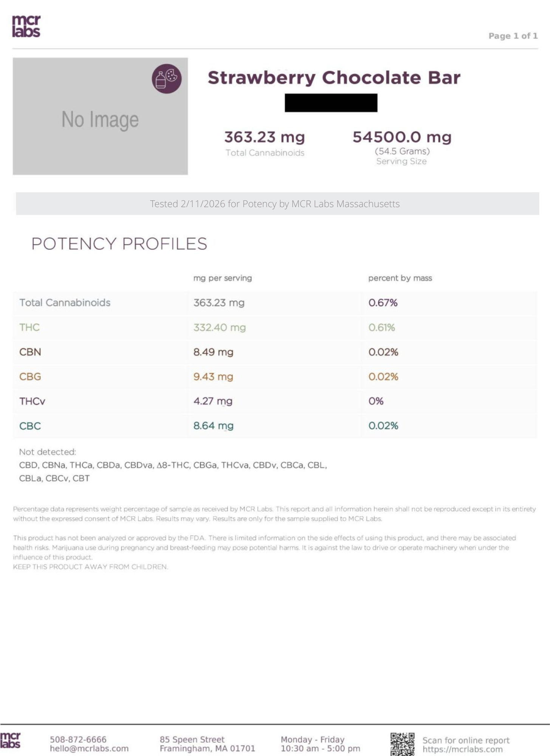Viewport: 550px width, 756px height.
Task: Click the black redacted bar under title
Action: click(331, 103)
